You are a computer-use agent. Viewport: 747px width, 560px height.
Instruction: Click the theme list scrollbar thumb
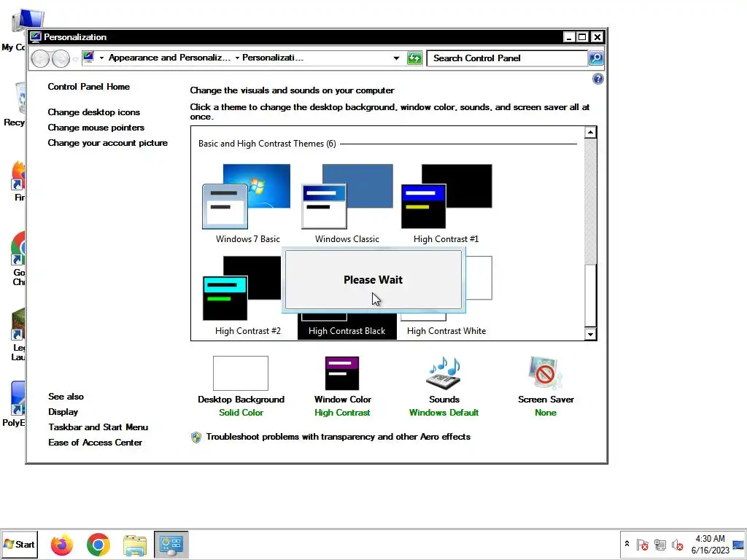(590, 295)
